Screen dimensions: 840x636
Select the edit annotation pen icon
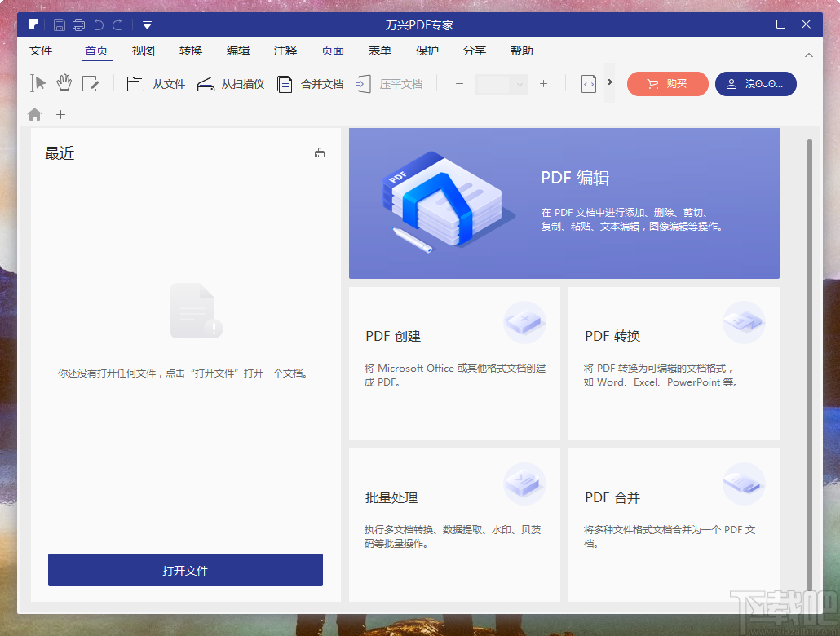[91, 83]
